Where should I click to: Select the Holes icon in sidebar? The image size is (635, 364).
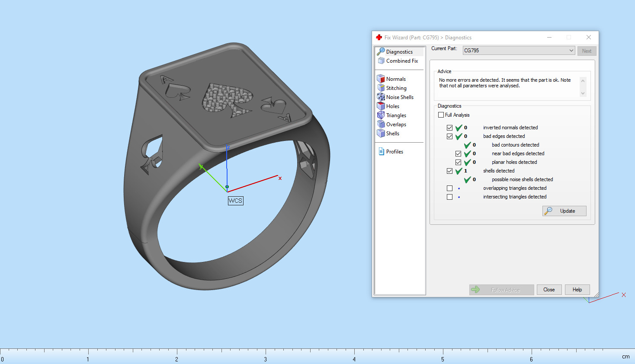point(381,106)
